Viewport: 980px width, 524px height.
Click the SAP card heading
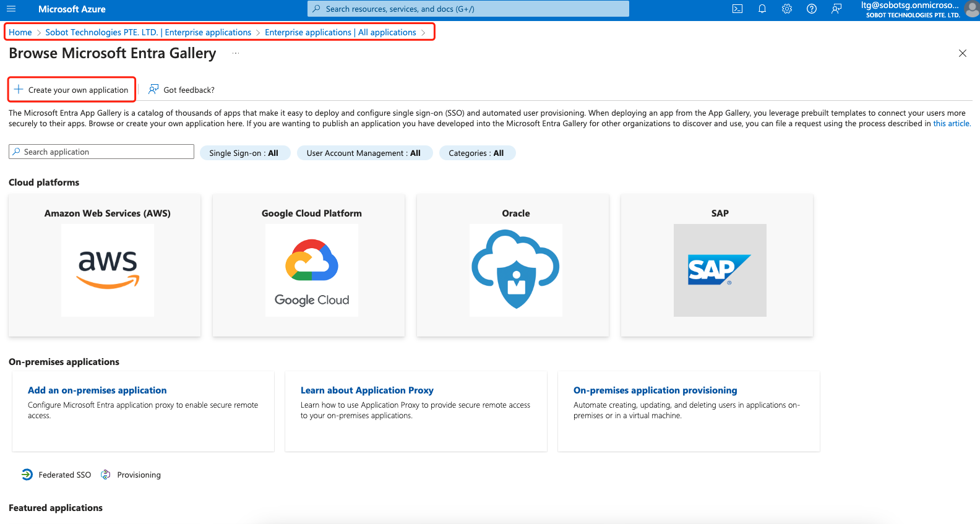(720, 213)
